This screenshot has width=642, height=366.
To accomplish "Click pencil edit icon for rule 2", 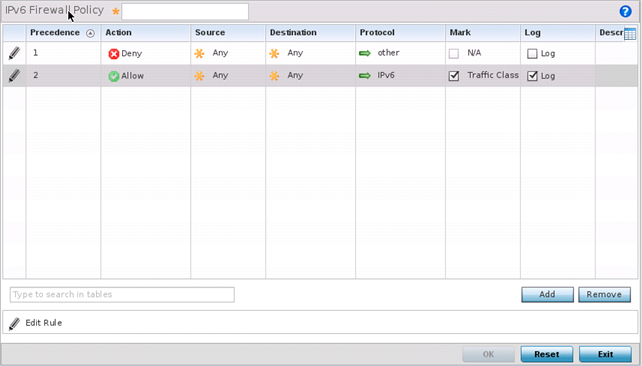I will point(14,76).
